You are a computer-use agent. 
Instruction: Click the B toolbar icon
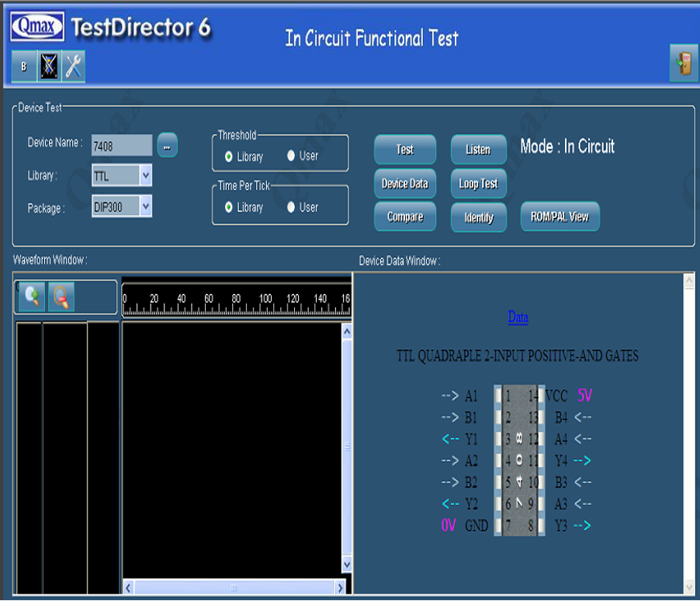24,67
